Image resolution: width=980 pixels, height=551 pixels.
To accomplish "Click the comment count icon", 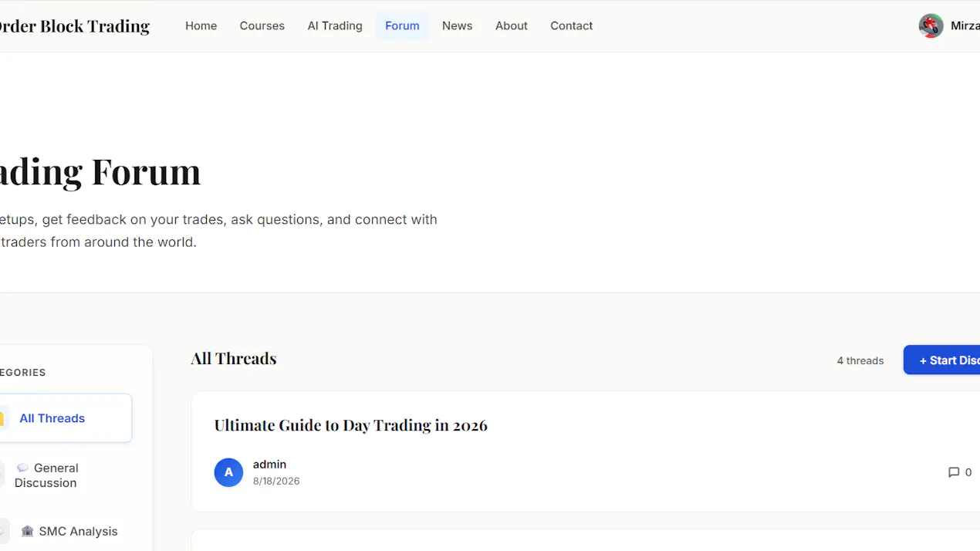I will [954, 472].
